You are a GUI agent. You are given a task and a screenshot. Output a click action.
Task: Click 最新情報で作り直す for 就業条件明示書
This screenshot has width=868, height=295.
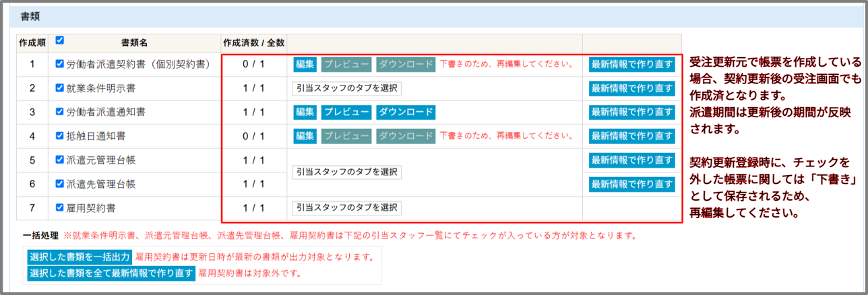(631, 88)
